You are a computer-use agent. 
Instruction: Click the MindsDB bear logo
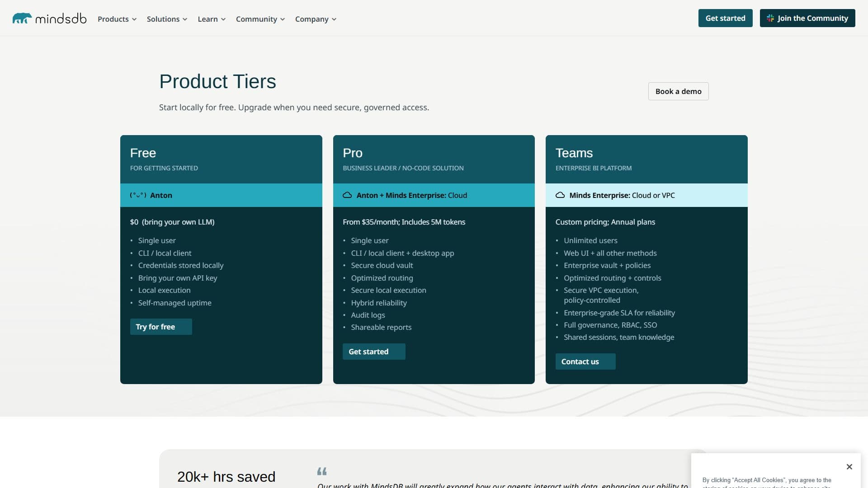[22, 18]
